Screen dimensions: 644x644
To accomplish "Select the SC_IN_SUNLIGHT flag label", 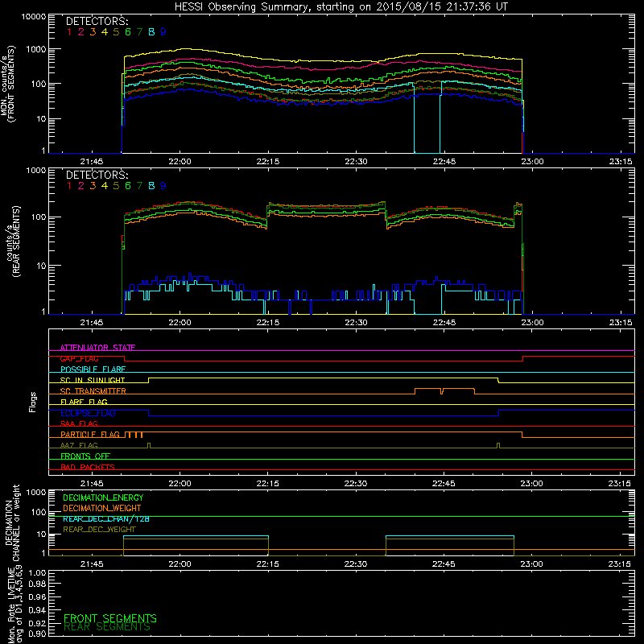I will coord(93,380).
